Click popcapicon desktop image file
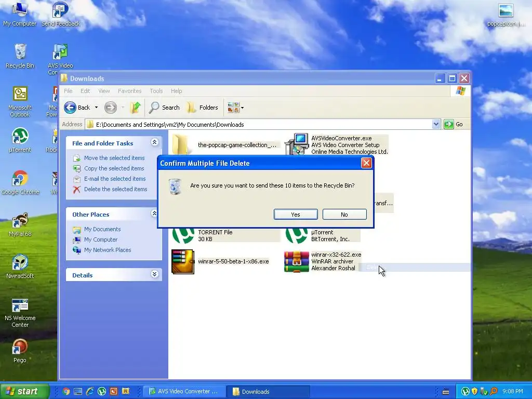Viewport: 532px width, 399px height. 506,14
